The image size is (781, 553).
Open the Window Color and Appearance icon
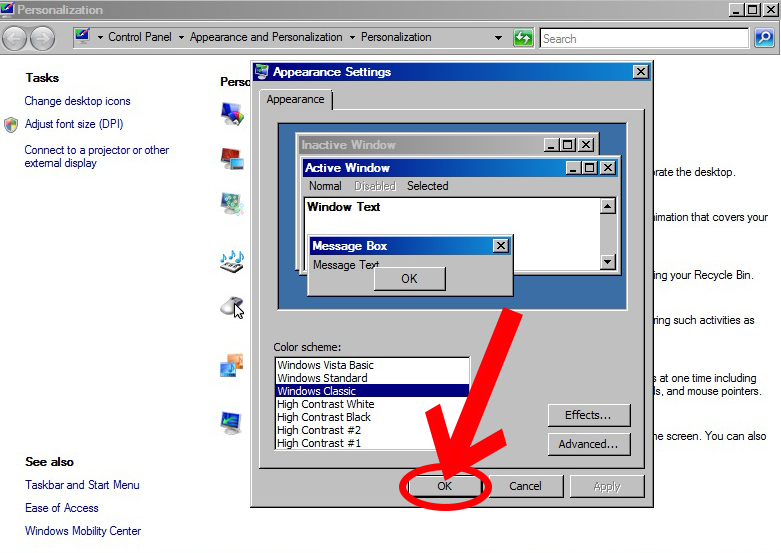(232, 114)
